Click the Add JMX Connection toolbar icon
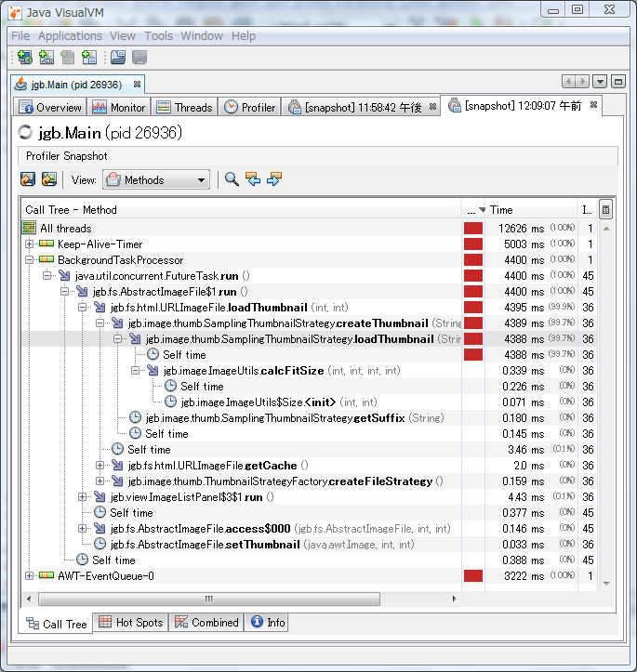Image resolution: width=637 pixels, height=672 pixels. (46, 57)
